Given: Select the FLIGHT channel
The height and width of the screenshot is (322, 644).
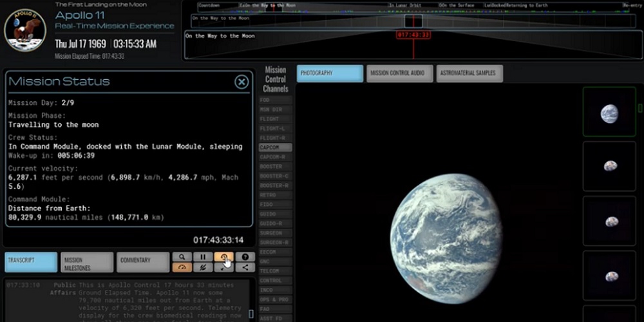Looking at the screenshot, I should [276, 119].
